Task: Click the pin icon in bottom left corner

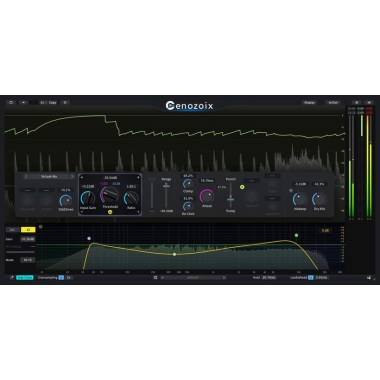Action: 11,277
